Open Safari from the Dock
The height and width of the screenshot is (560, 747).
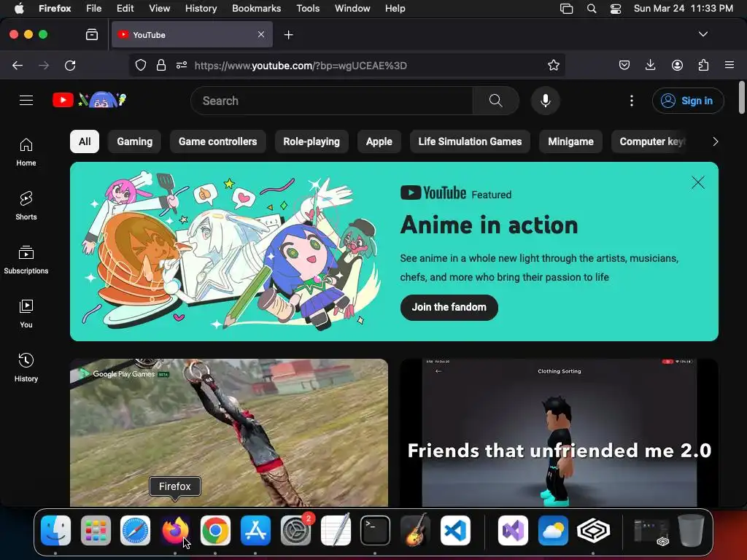[x=135, y=530]
